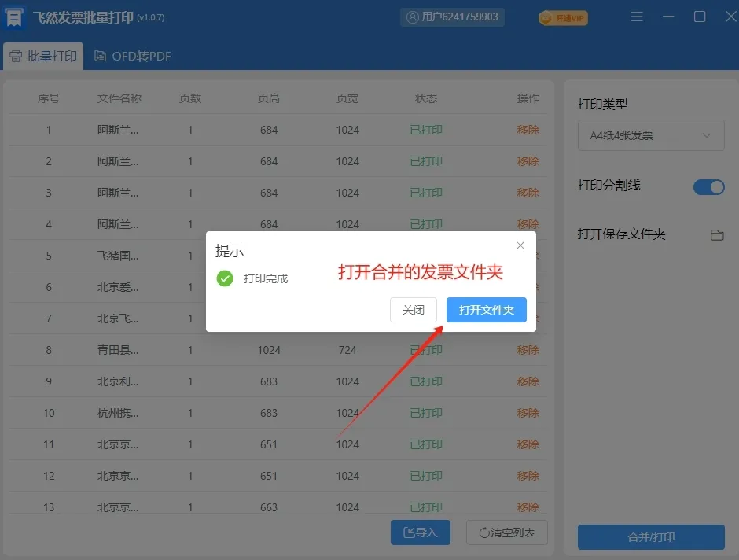Select file name 杭州携... in row 10
The image size is (739, 560).
pyautogui.click(x=118, y=413)
